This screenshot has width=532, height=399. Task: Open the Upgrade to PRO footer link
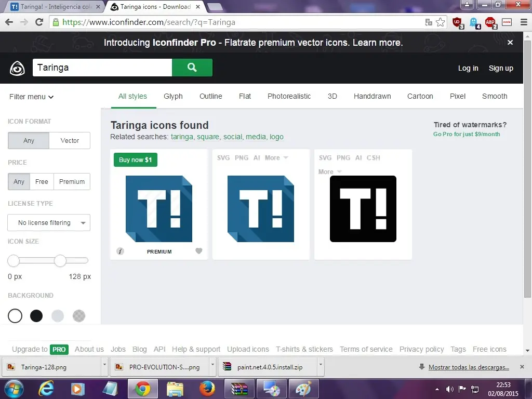[x=40, y=349]
